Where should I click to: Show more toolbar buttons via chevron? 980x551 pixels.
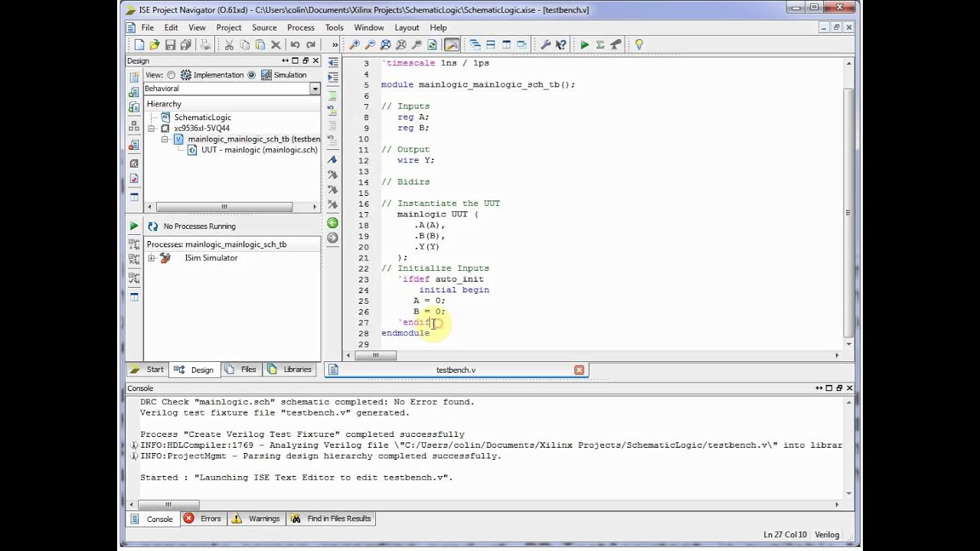tap(335, 45)
